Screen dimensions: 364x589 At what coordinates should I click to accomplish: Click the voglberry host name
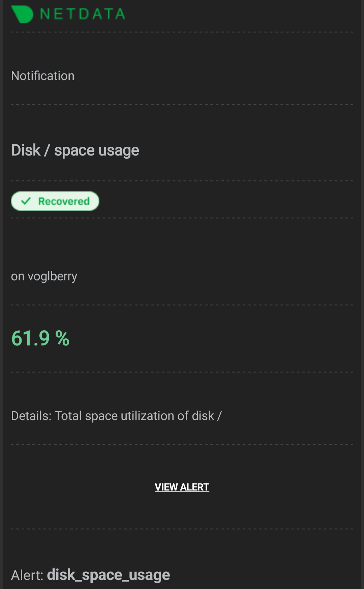click(53, 277)
